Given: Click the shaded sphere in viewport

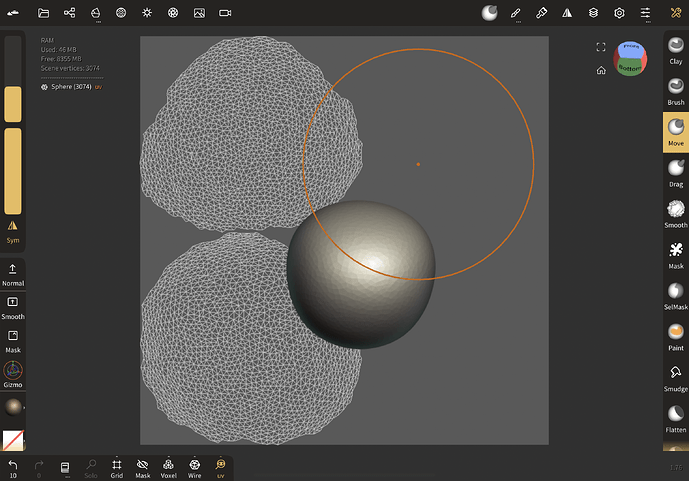Looking at the screenshot, I should [x=361, y=275].
